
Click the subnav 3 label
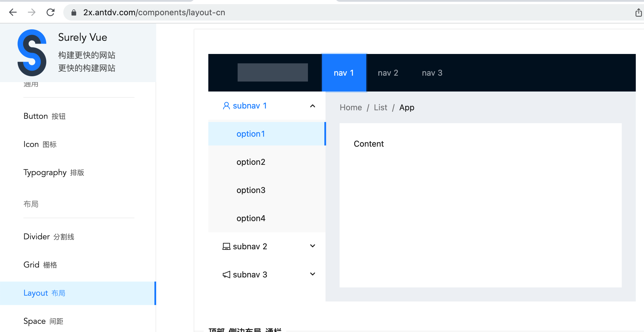(x=250, y=275)
